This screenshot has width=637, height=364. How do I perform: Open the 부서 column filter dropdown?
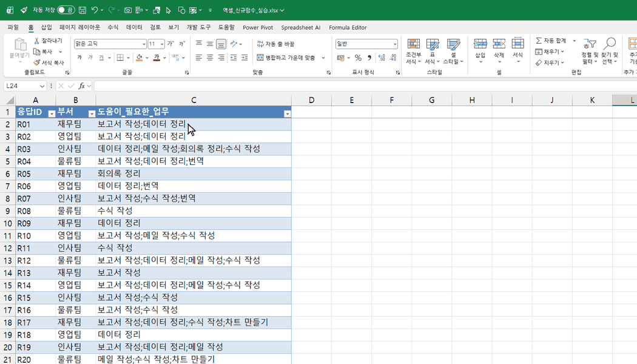point(92,114)
